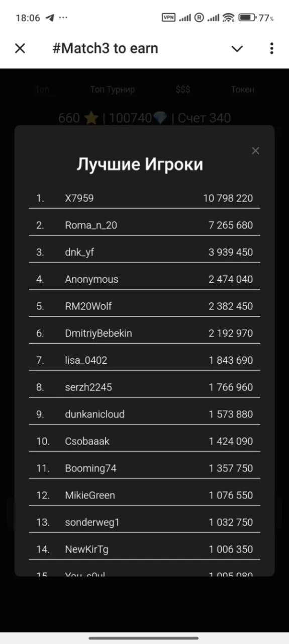This screenshot has width=289, height=644.
Task: Tap the lisa_0402 leaderboard row
Action: tap(144, 360)
